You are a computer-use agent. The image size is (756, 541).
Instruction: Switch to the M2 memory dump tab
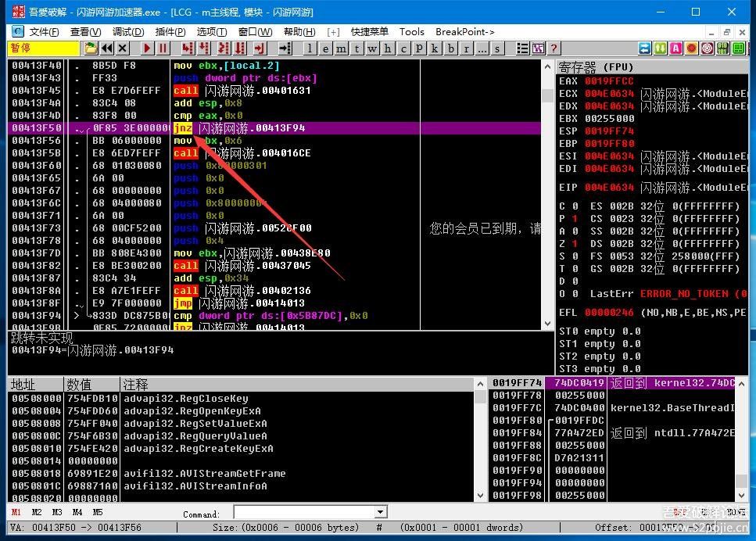coord(37,512)
